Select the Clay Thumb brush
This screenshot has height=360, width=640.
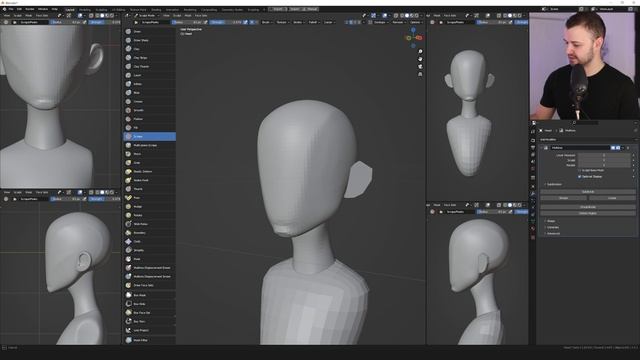click(149, 67)
